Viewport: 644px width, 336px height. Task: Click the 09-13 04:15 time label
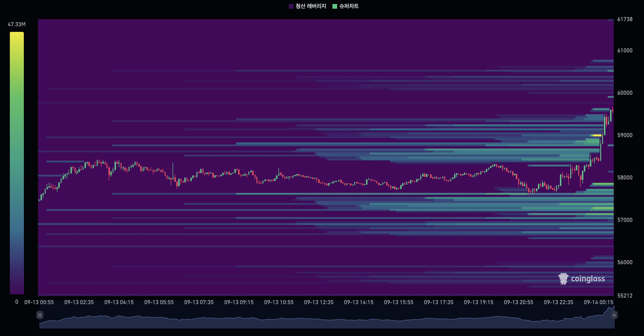(119, 302)
